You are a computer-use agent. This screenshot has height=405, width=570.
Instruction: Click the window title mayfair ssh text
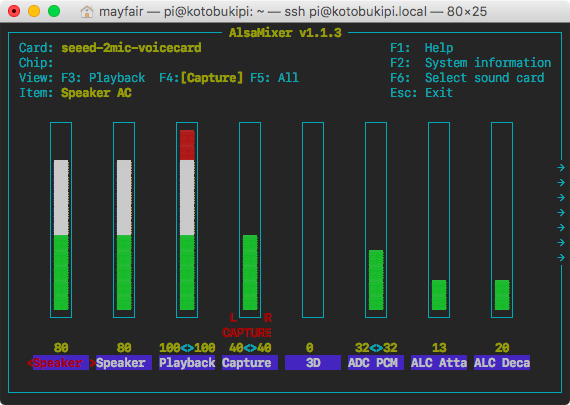pos(293,12)
